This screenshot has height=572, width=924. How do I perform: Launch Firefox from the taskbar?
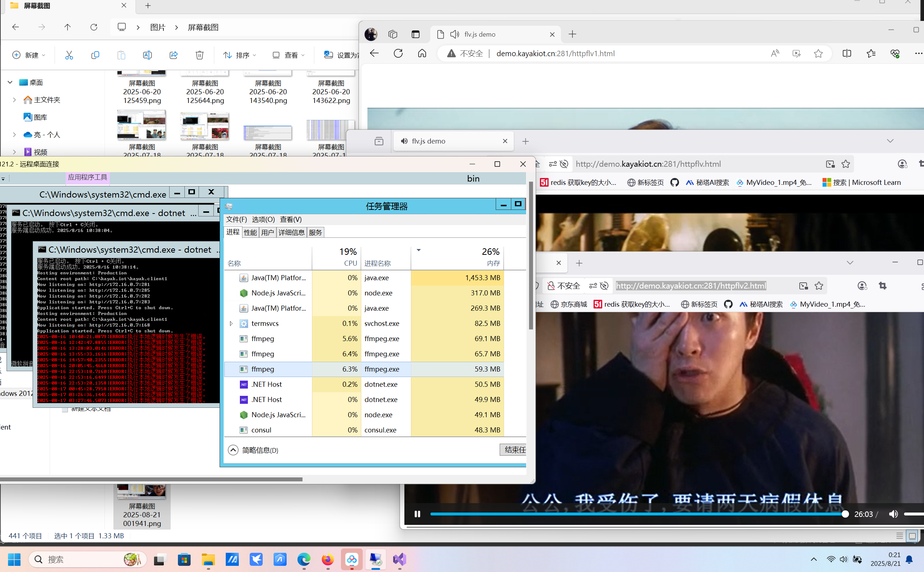click(x=328, y=560)
